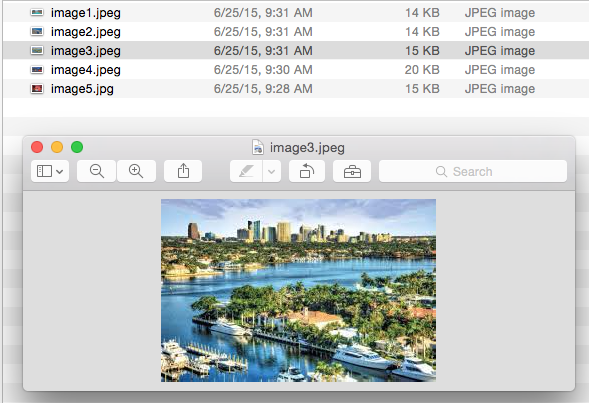This screenshot has width=589, height=403.
Task: Click the image3.jpeg window title text
Action: 307,148
